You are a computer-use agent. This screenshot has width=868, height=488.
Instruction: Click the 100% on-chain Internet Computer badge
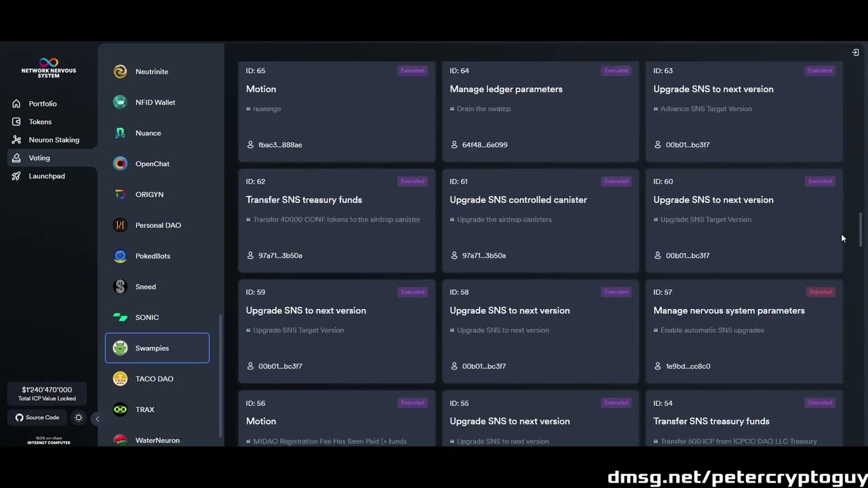pyautogui.click(x=49, y=441)
